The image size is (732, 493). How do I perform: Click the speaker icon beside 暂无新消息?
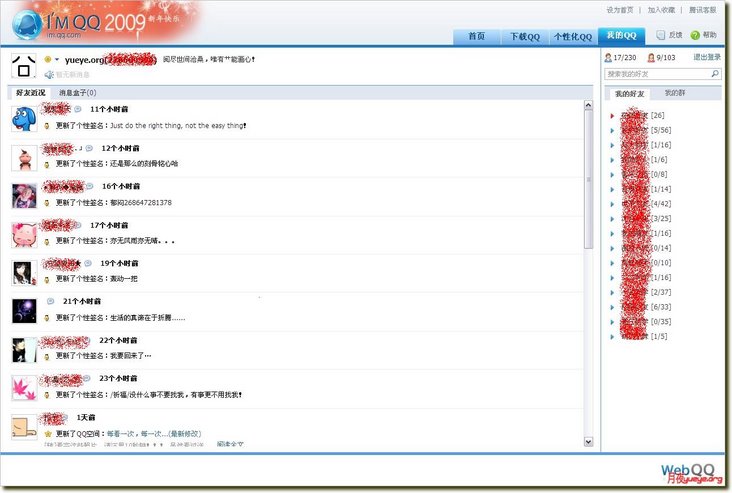48,75
